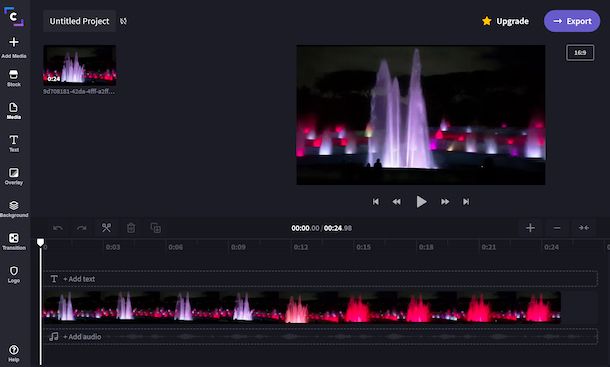Click the 0:03 mark on the ruler

coord(113,247)
